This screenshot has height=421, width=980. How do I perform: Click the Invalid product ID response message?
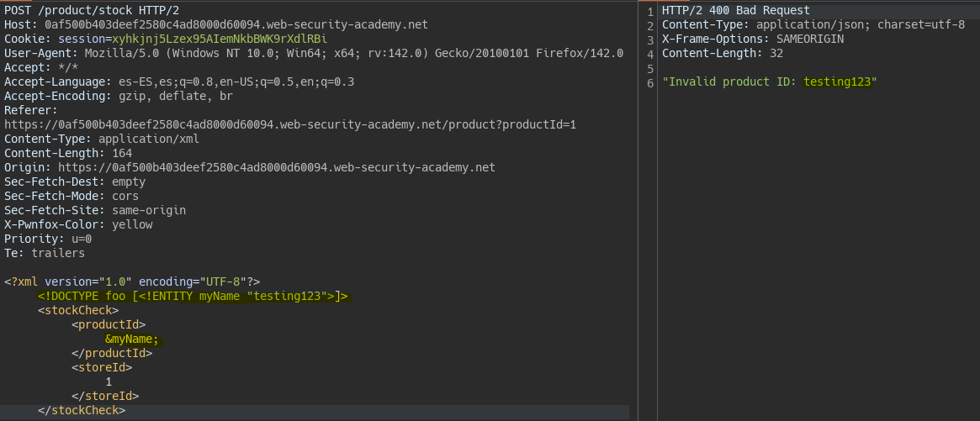770,82
